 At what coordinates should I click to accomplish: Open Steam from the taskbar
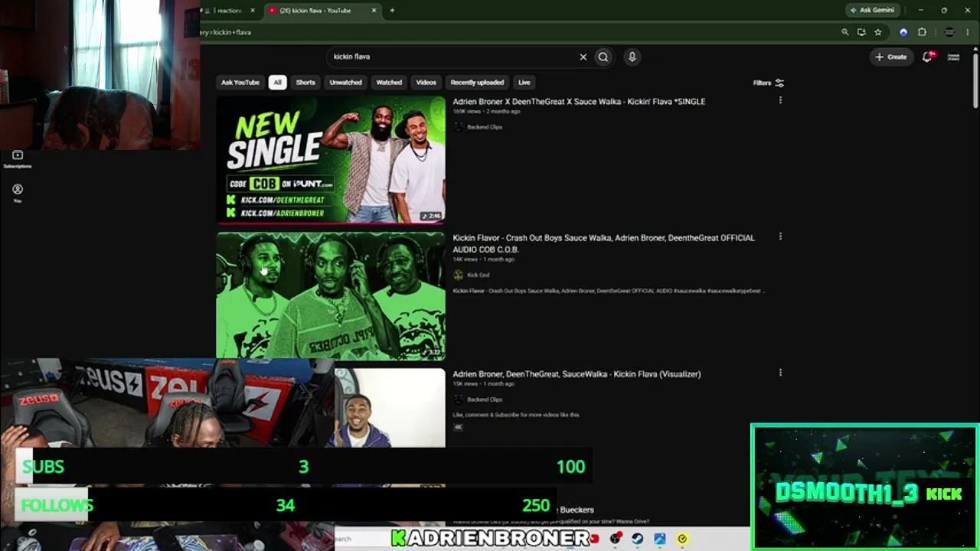coord(637,539)
